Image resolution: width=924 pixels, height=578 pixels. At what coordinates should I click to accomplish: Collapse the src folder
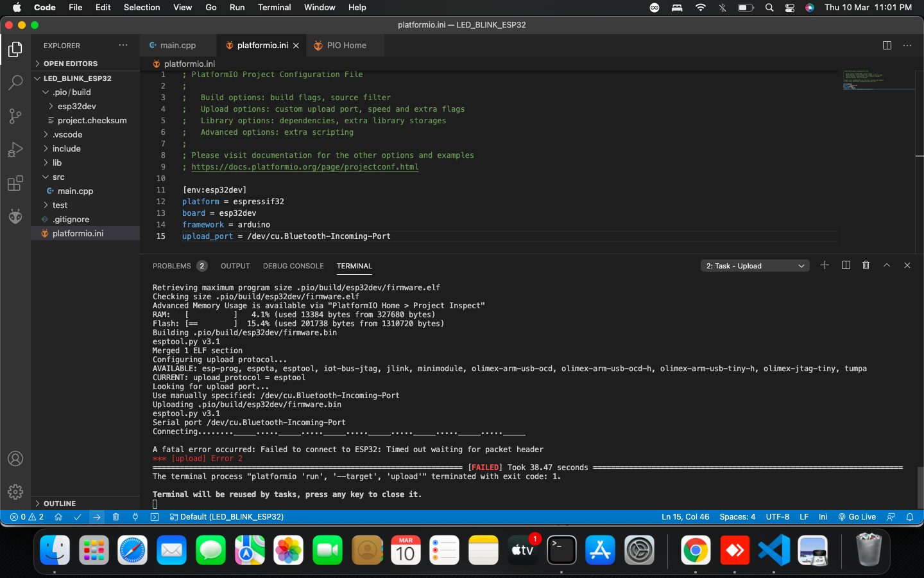pyautogui.click(x=85, y=177)
